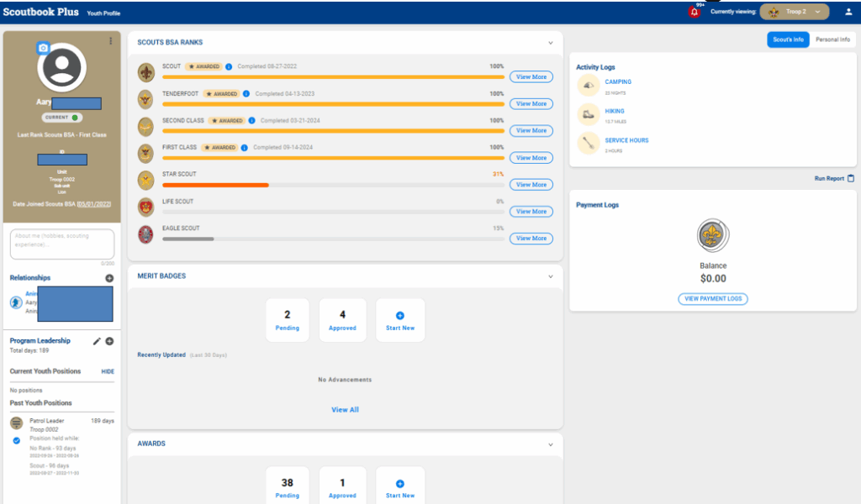The height and width of the screenshot is (504, 861).
Task: Open the Camping activity log tent icon
Action: pos(588,85)
